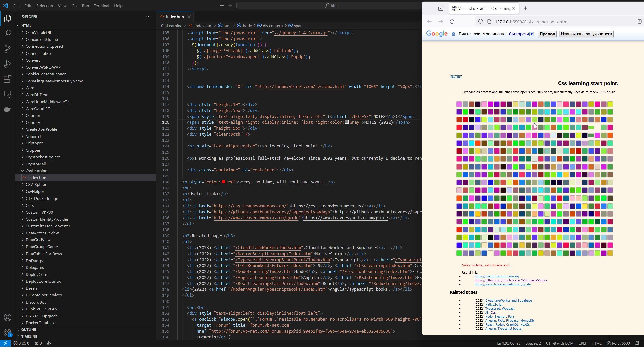The image size is (644, 347).
Task: Open the Source Control view
Action: [8, 48]
